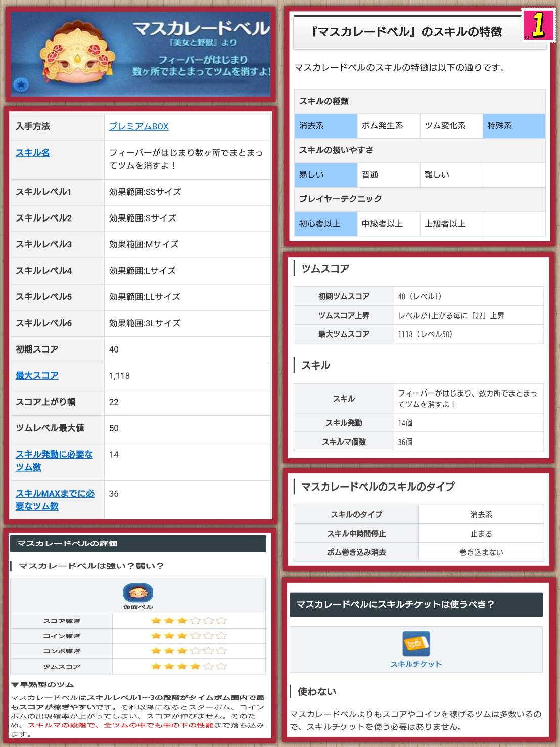The width and height of the screenshot is (560, 747).
Task: Click the ツムレベル最大値 label
Action: (x=50, y=428)
